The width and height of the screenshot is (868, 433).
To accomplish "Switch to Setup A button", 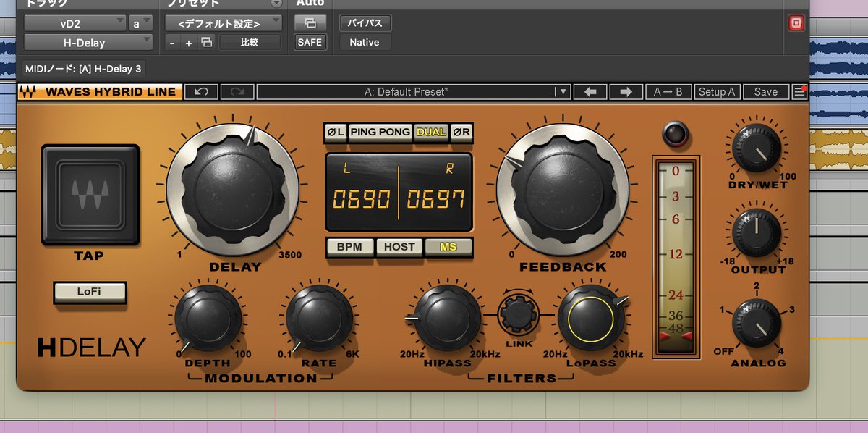I will point(717,92).
